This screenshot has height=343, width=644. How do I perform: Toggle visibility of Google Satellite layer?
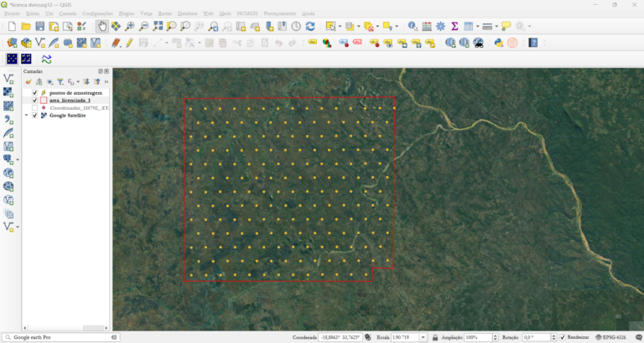(x=35, y=116)
